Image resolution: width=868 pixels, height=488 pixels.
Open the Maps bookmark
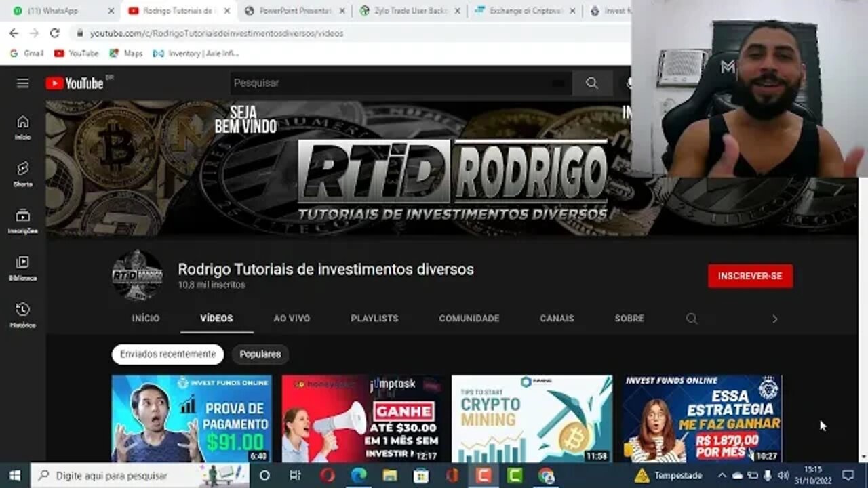[x=126, y=53]
